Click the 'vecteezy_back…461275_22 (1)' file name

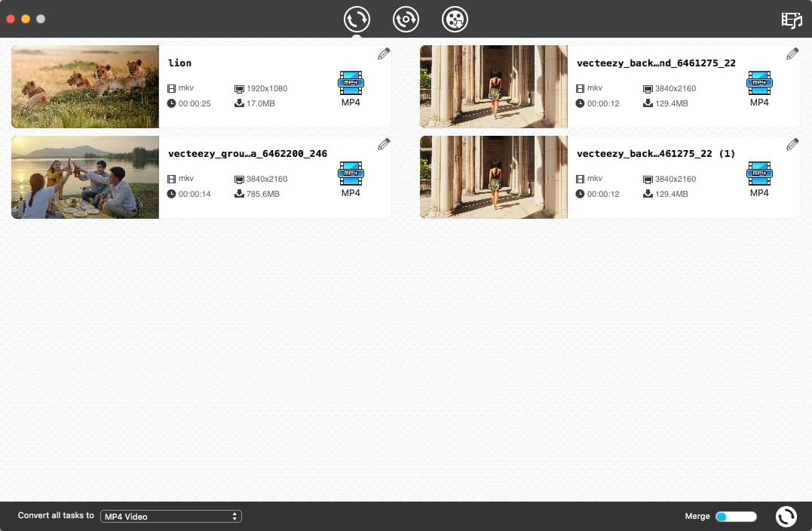coord(656,154)
